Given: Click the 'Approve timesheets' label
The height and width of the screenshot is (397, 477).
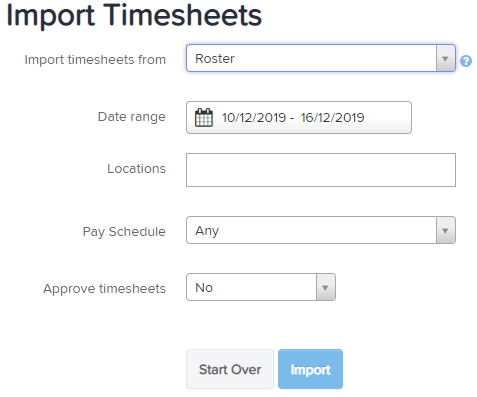Looking at the screenshot, I should 104,289.
